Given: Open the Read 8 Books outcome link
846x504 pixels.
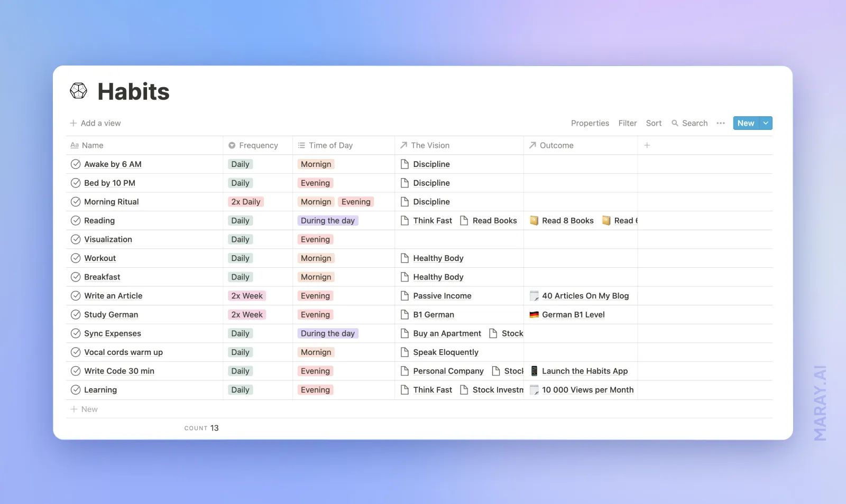Looking at the screenshot, I should click(x=567, y=220).
